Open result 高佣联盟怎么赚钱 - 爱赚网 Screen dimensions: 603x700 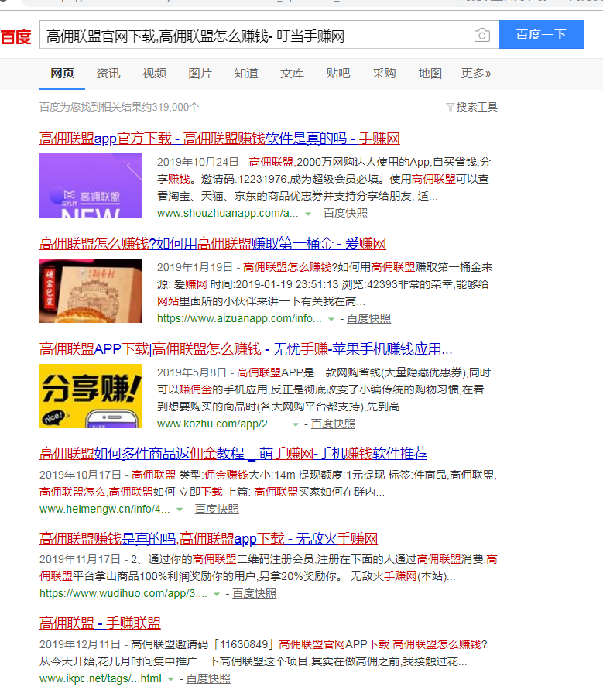[212, 244]
